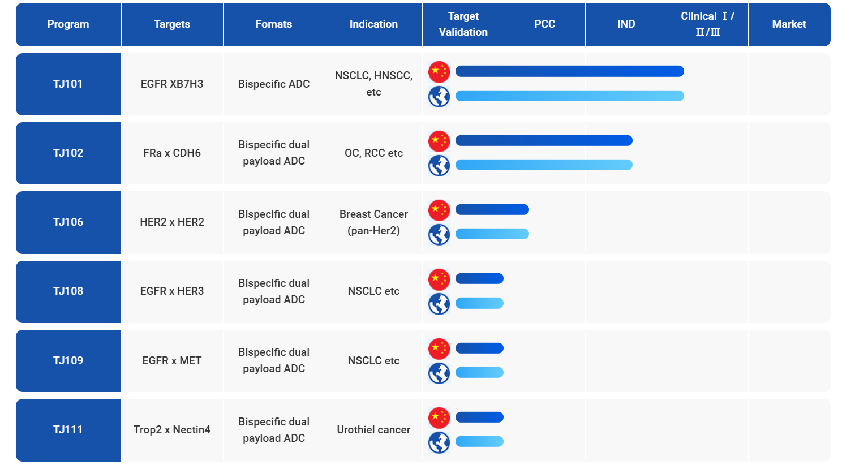Select the Target Validation column header

click(x=463, y=24)
